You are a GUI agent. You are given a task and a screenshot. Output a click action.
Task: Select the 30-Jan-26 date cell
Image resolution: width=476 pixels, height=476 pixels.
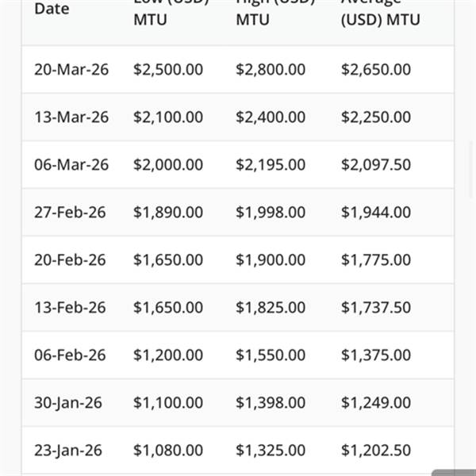[x=68, y=403]
